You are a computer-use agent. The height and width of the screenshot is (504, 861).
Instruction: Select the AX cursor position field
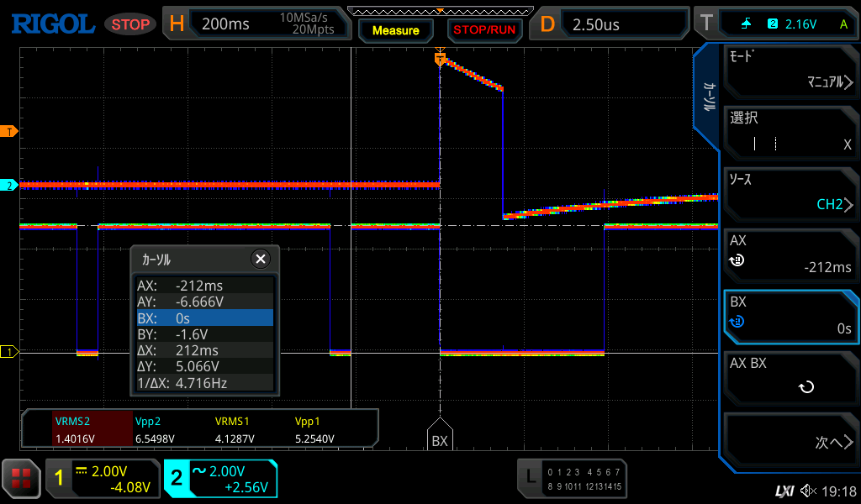coord(790,255)
